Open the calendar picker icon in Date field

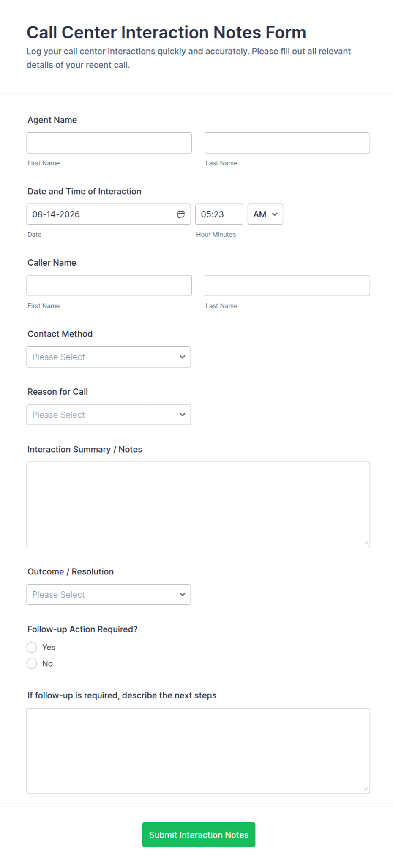coord(181,214)
